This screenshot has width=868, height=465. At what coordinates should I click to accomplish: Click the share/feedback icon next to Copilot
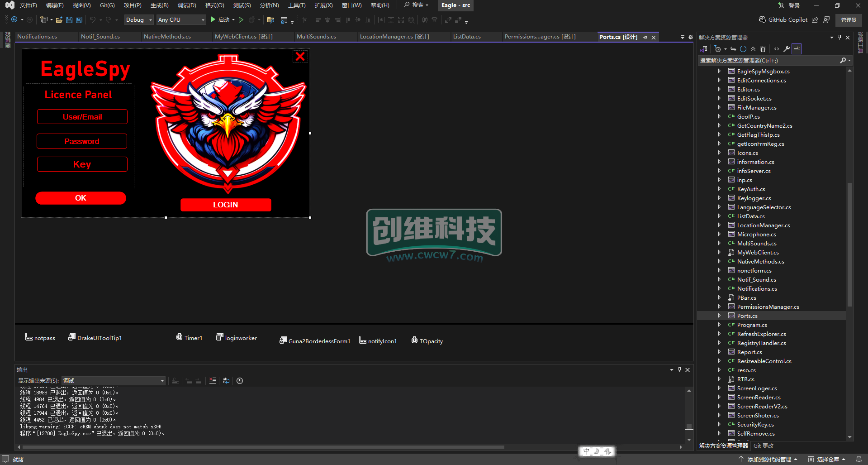pos(815,19)
